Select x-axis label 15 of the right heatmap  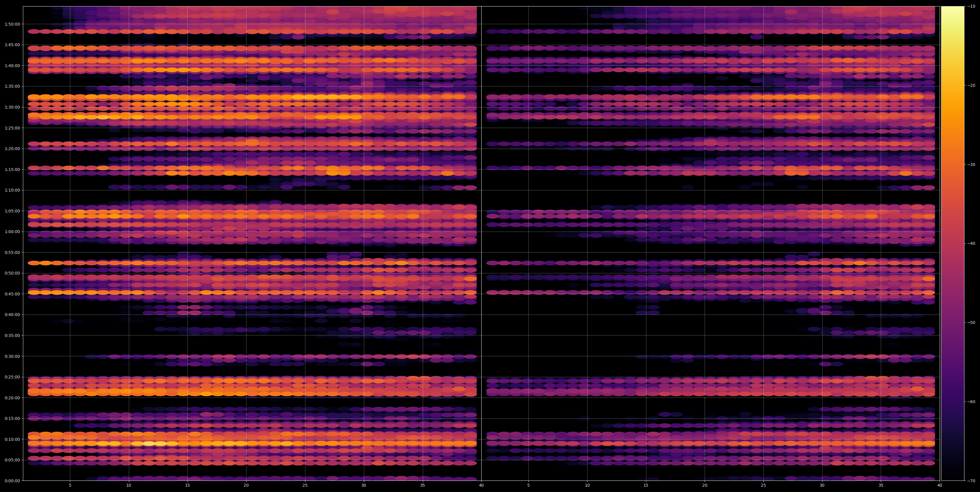pyautogui.click(x=646, y=486)
